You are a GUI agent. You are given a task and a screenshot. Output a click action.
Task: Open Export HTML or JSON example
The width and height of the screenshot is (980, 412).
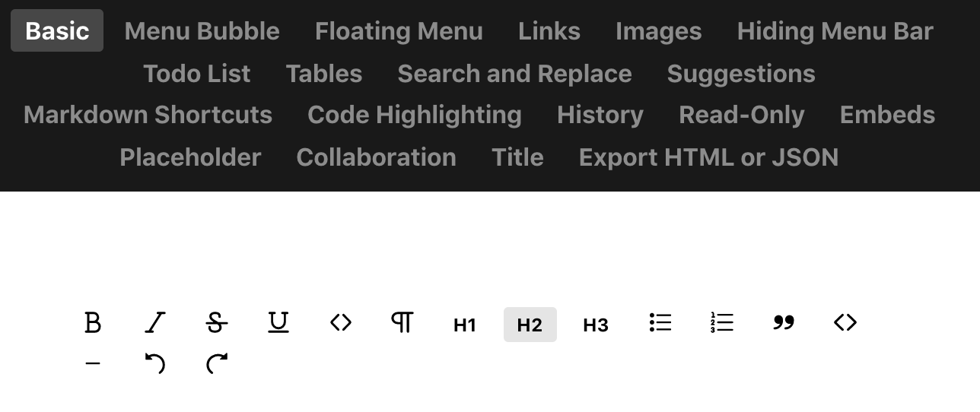tap(708, 157)
